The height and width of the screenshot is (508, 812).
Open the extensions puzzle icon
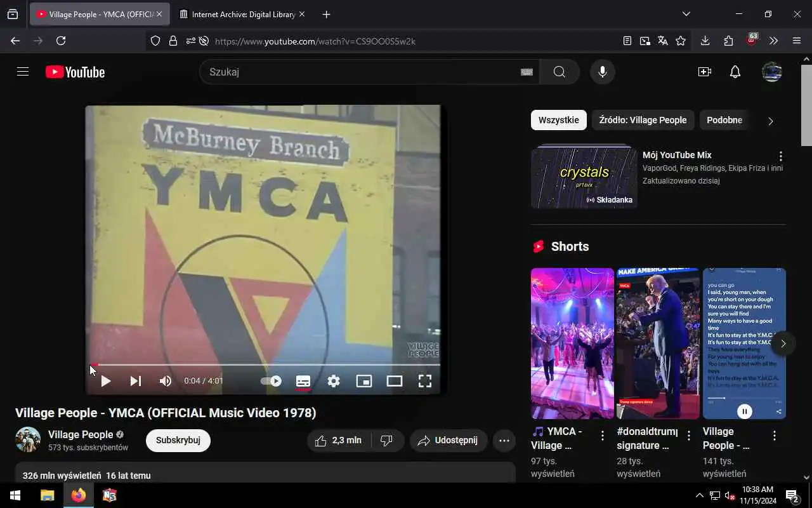728,41
